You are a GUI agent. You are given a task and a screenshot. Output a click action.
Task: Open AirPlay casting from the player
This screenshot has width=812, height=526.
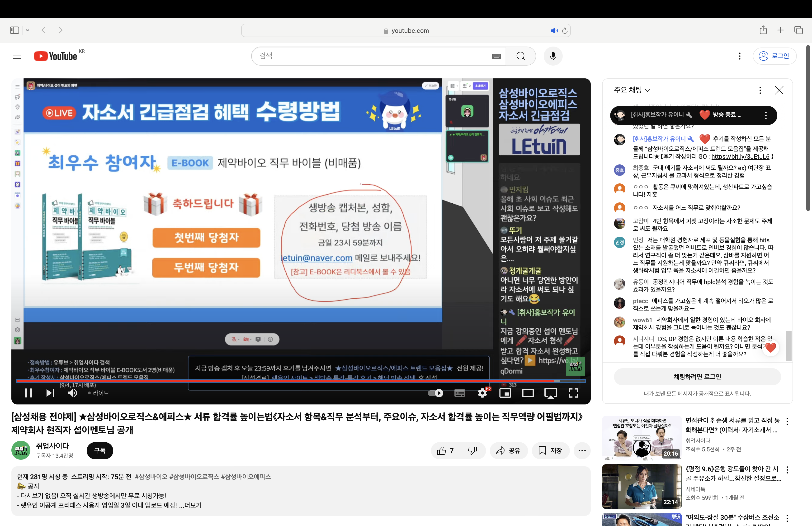click(551, 393)
